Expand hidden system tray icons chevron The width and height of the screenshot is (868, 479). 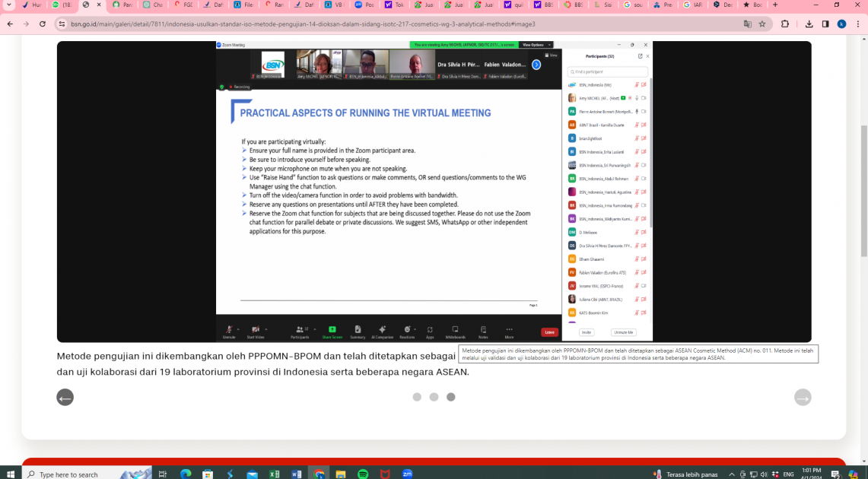coord(731,474)
